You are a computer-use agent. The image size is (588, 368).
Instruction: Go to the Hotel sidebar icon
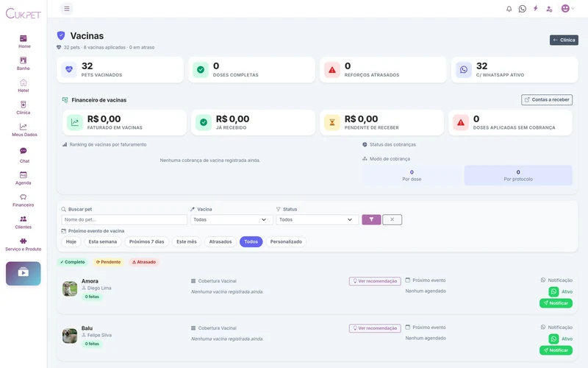pyautogui.click(x=24, y=82)
